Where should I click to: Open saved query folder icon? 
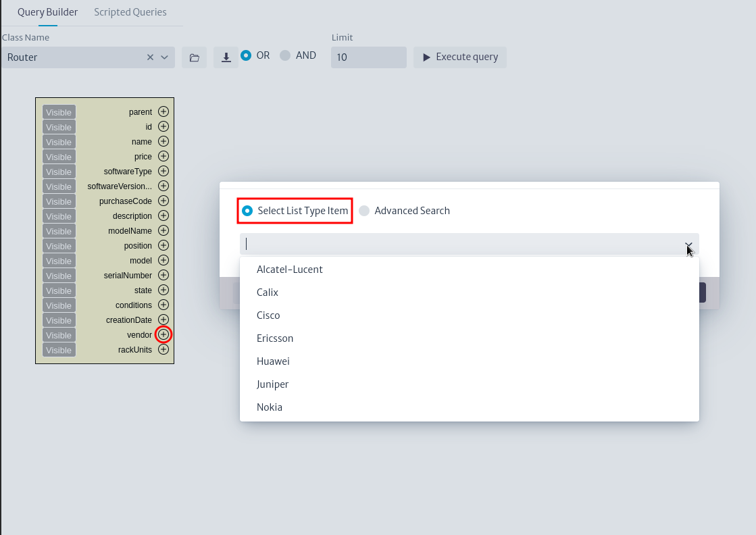click(x=194, y=57)
